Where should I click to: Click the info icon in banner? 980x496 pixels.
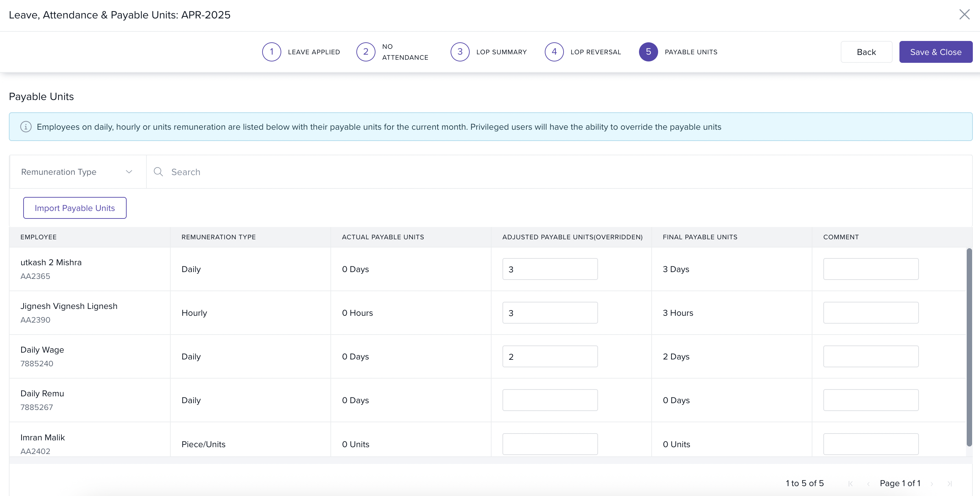click(x=26, y=127)
